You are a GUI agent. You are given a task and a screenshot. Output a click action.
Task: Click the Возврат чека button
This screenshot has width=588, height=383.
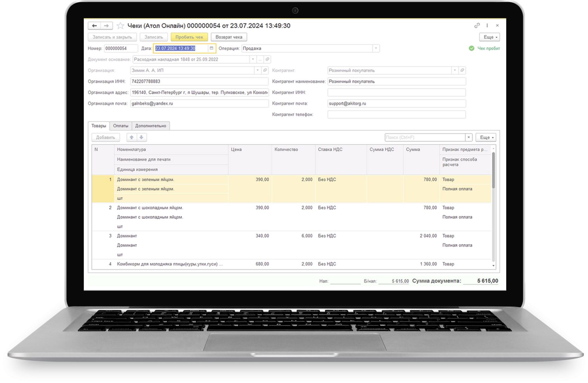point(229,37)
